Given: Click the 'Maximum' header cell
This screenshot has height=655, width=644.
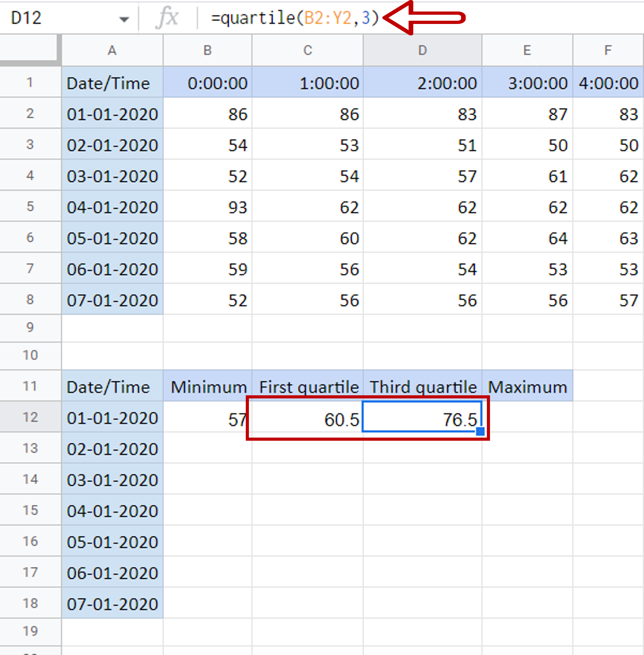Looking at the screenshot, I should (x=527, y=385).
